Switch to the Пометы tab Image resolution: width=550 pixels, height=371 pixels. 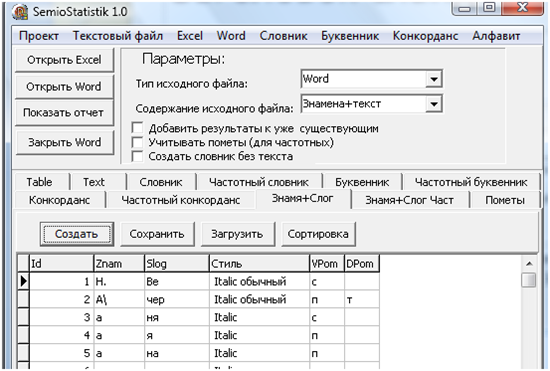click(505, 200)
